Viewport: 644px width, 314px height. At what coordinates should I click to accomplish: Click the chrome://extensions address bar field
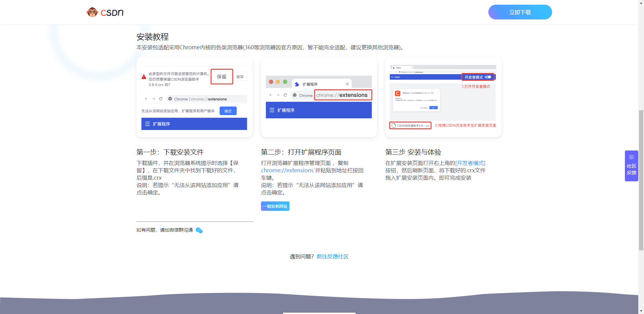pos(343,95)
